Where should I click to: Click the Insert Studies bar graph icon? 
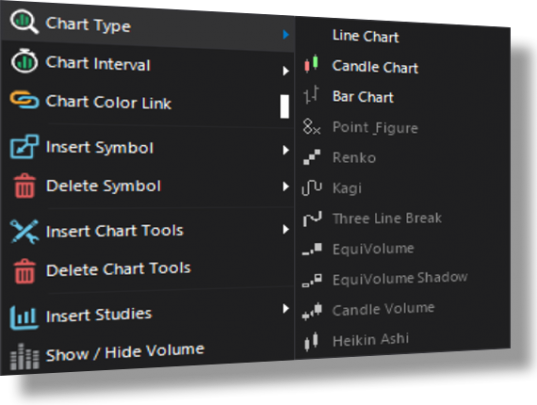(x=24, y=317)
